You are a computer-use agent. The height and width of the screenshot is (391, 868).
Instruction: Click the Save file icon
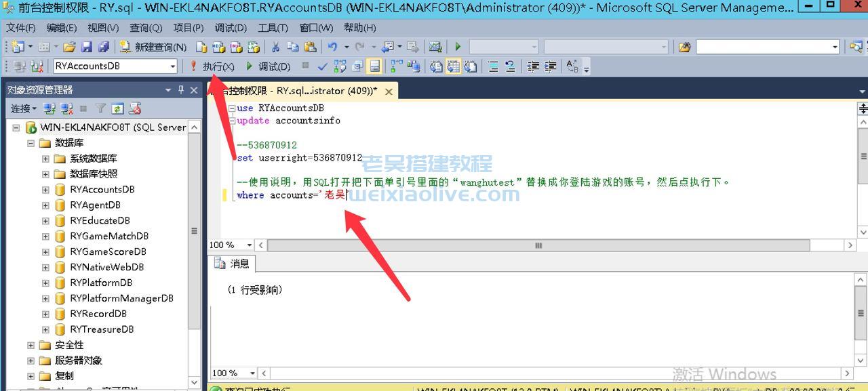(87, 47)
